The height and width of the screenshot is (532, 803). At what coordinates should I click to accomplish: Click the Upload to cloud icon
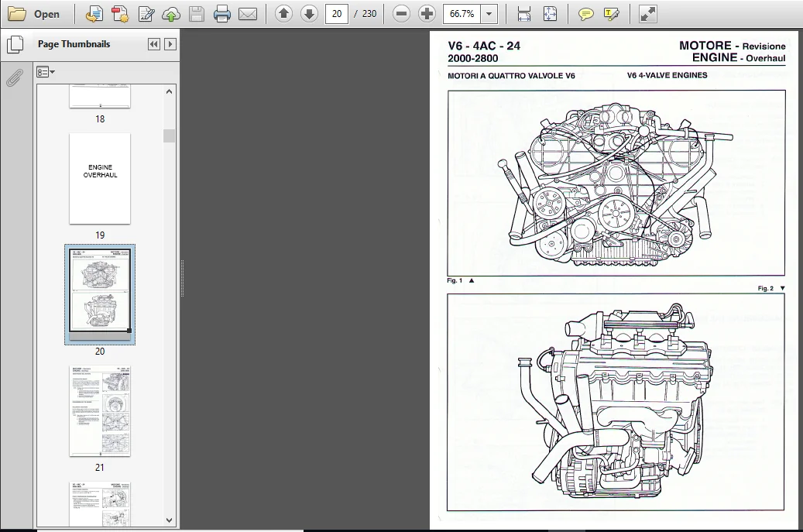click(171, 14)
